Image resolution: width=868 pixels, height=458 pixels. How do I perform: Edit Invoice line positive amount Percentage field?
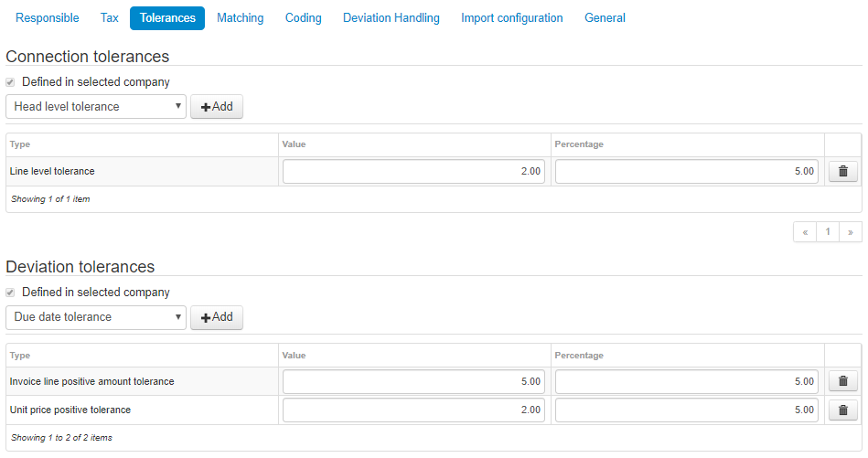click(686, 381)
